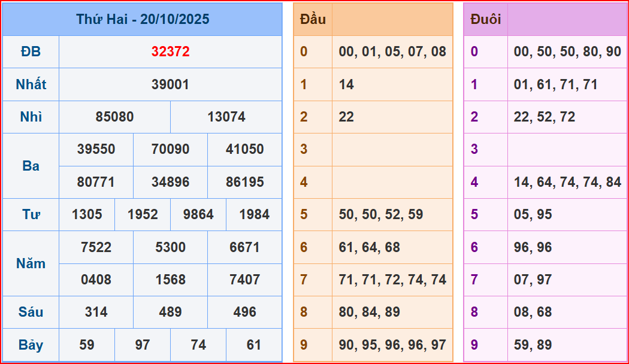Screen dimensions: 629x364
Task: Click the Đuôi column header
Action: [x=486, y=19]
